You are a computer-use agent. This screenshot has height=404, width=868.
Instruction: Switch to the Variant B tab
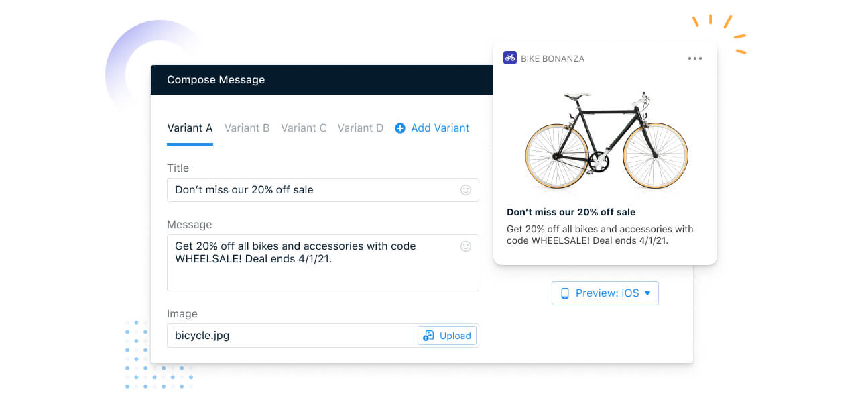(247, 128)
